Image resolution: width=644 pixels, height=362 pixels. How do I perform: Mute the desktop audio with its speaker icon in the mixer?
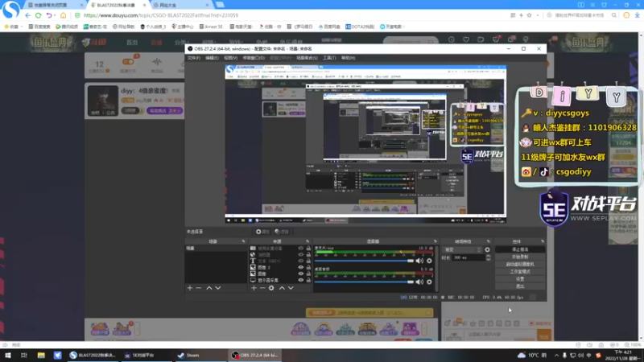click(419, 282)
